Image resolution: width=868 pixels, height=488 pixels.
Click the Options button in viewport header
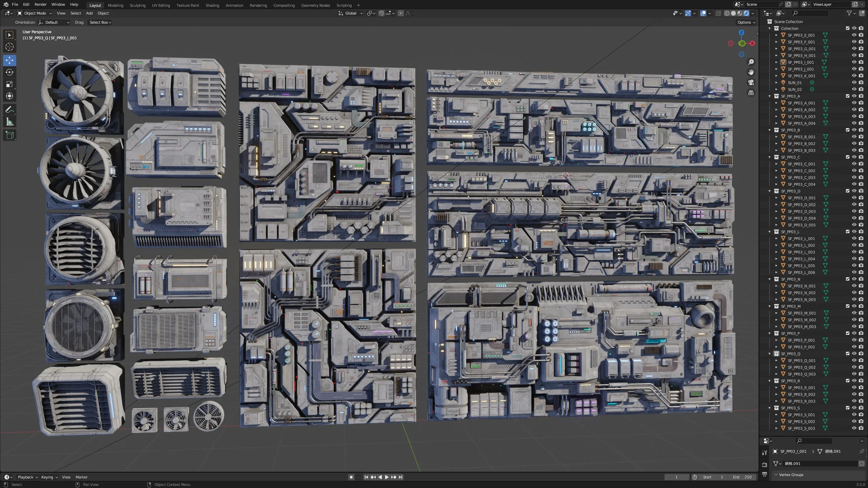(746, 22)
